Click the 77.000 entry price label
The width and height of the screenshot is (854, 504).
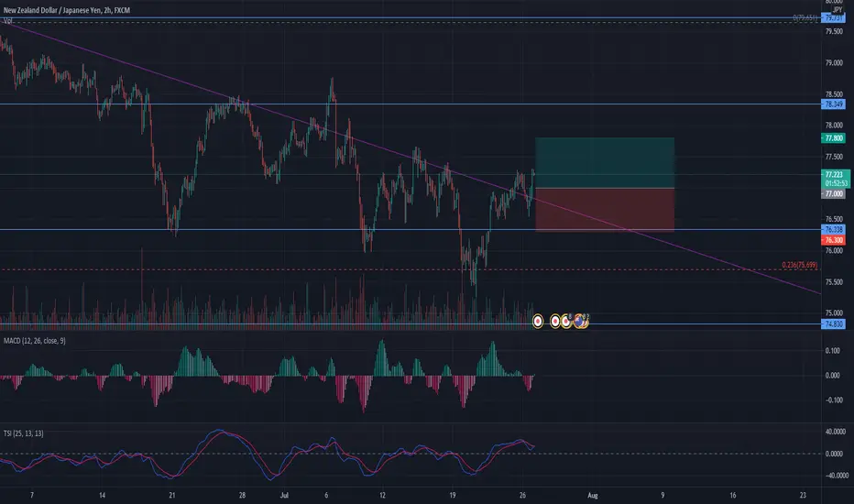pos(833,194)
